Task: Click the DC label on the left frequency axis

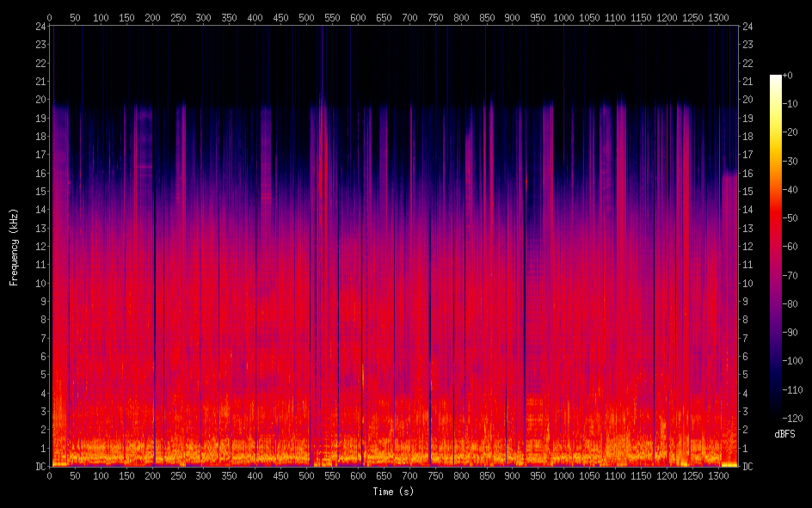Action: click(40, 467)
